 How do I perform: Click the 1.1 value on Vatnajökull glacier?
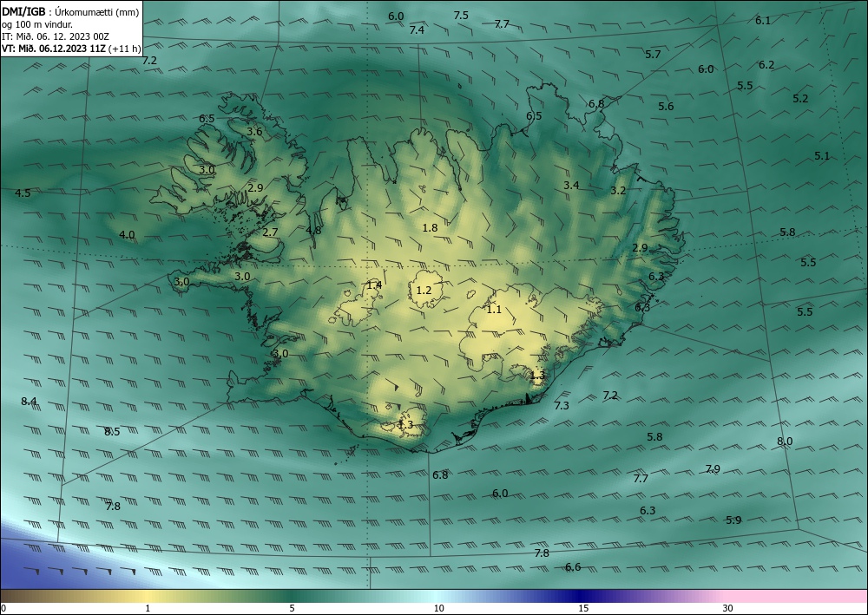coord(494,310)
